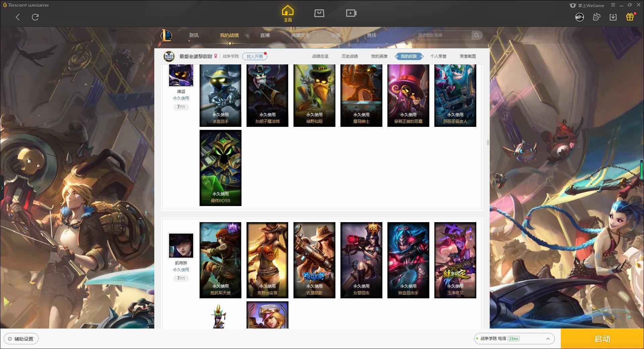Open the 女警狙击 skin thumbnail
The width and height of the screenshot is (644, 349).
point(361,260)
